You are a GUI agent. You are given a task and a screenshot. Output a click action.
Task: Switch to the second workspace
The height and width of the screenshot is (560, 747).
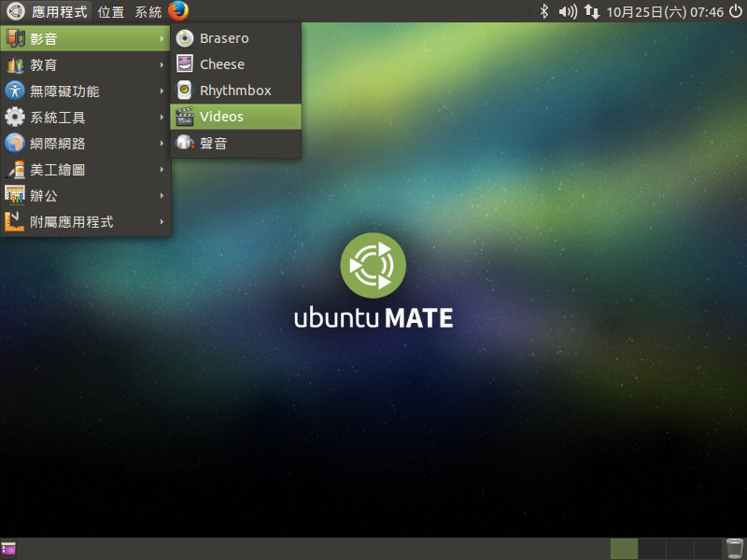652,549
